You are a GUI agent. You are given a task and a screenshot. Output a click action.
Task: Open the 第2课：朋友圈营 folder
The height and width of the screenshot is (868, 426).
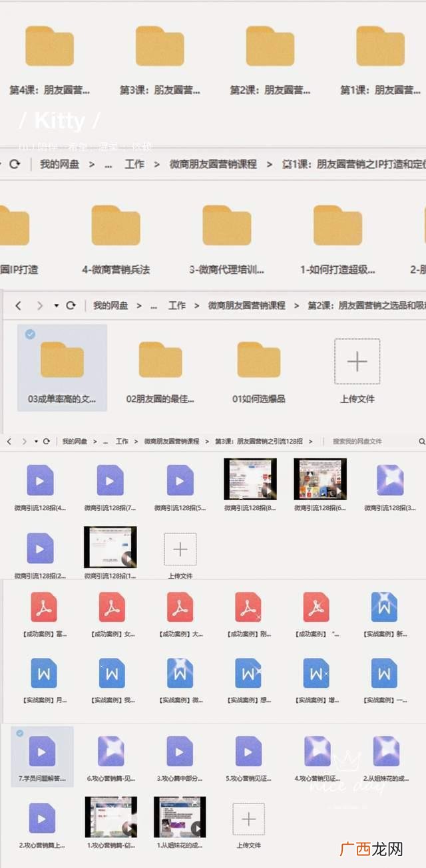pyautogui.click(x=270, y=47)
